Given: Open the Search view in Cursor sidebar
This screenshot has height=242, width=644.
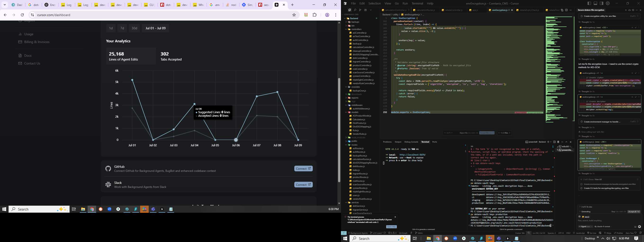Looking at the screenshot, I should tap(355, 10).
